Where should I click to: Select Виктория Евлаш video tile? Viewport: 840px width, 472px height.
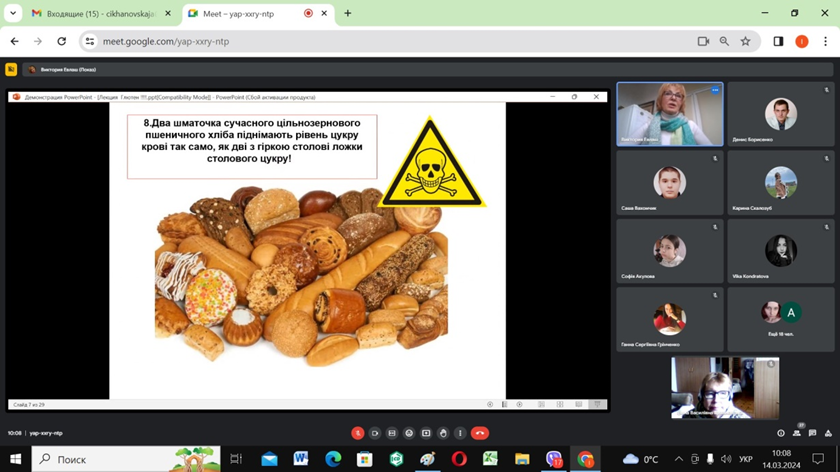(670, 114)
